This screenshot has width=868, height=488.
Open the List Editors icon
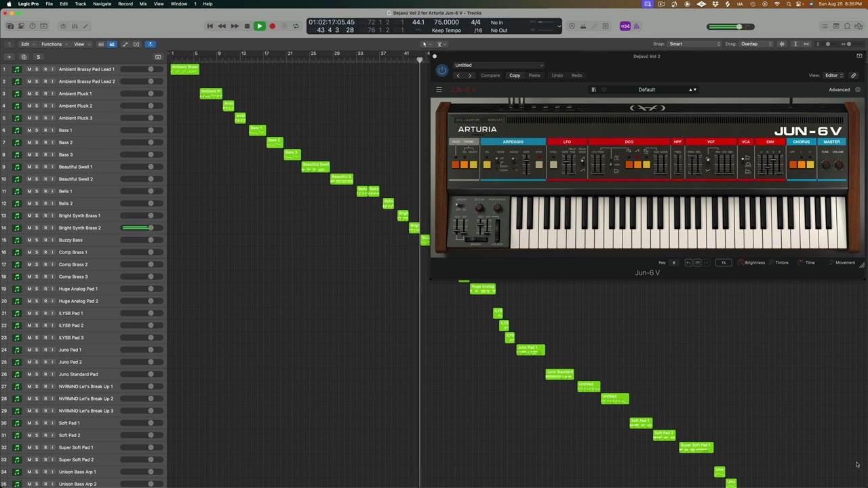825,26
